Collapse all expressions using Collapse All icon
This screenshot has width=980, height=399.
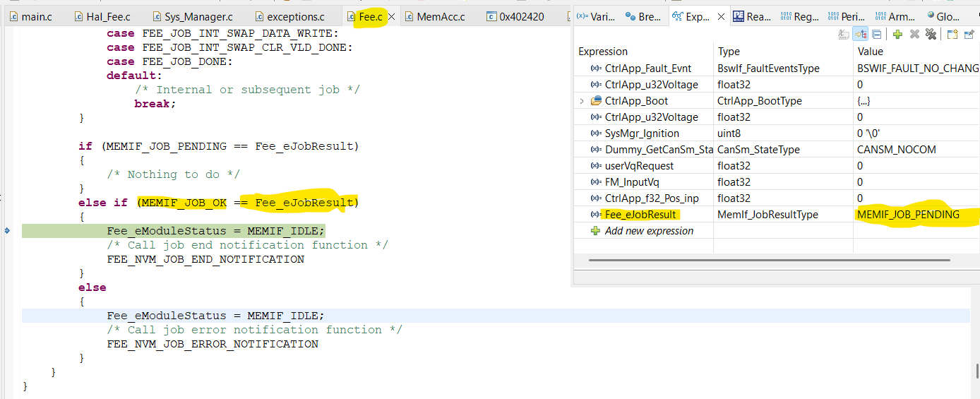(876, 34)
